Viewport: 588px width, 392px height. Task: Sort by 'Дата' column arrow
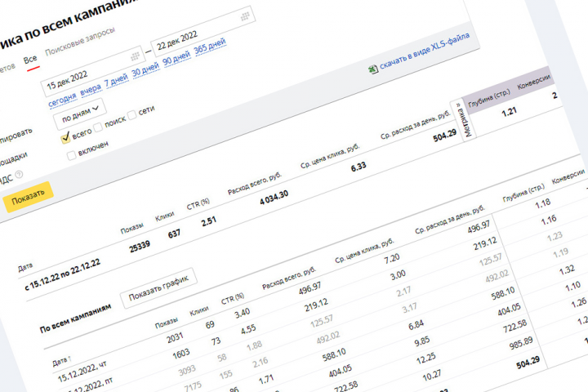70,359
